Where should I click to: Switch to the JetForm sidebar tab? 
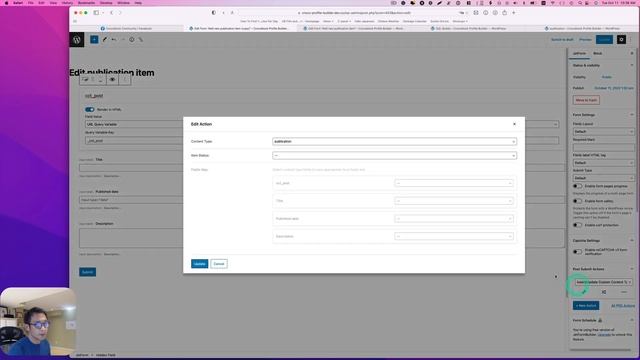(579, 53)
